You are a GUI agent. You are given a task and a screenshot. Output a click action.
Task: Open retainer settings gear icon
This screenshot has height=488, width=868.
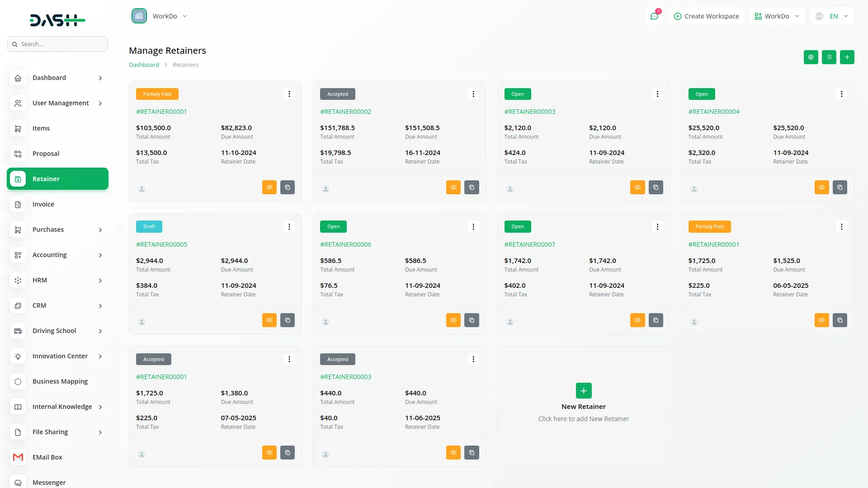click(811, 57)
